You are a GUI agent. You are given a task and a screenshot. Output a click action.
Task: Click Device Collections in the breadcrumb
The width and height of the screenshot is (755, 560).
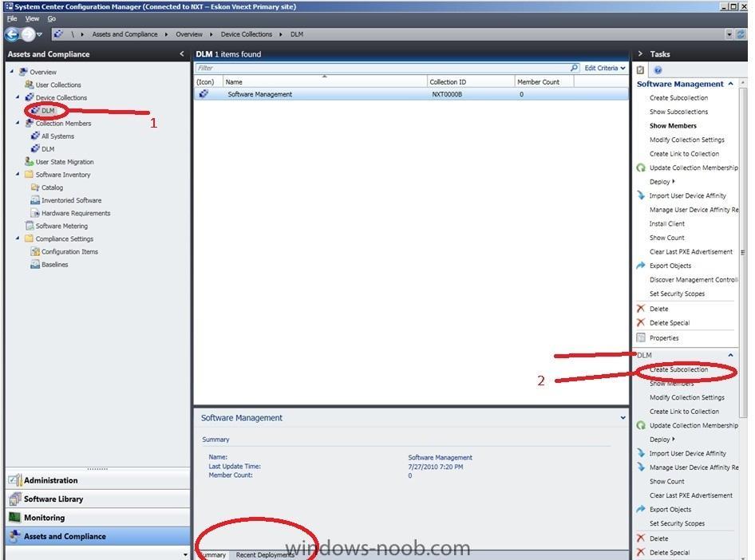click(x=247, y=34)
